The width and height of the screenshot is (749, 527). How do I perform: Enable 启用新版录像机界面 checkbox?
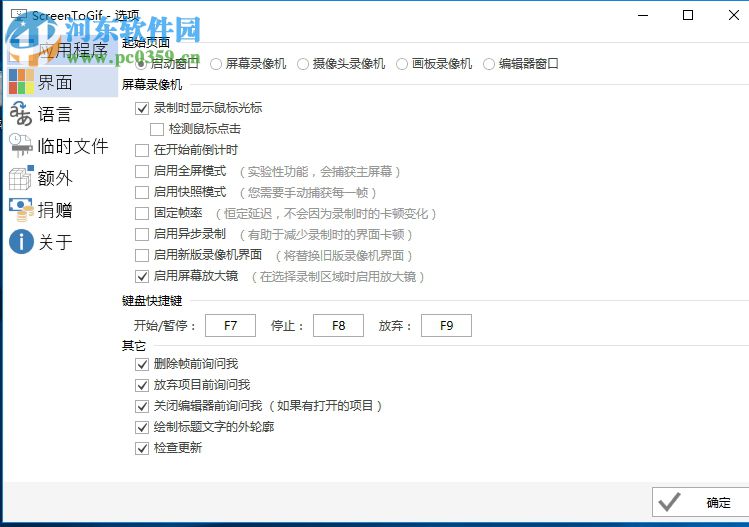142,256
